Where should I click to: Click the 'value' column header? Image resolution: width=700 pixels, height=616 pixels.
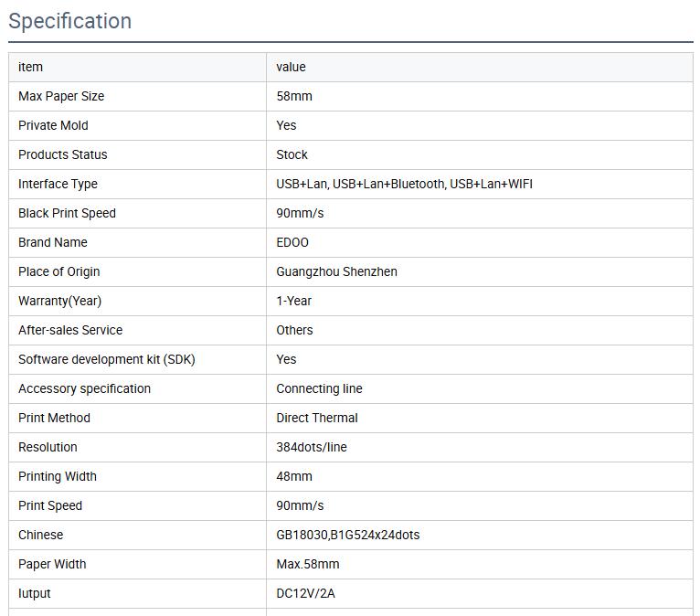tap(291, 67)
